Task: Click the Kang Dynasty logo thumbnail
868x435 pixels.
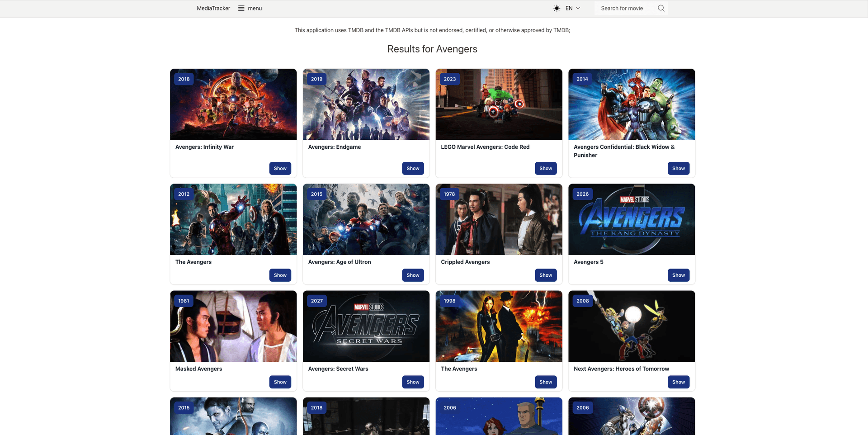Action: pyautogui.click(x=632, y=219)
